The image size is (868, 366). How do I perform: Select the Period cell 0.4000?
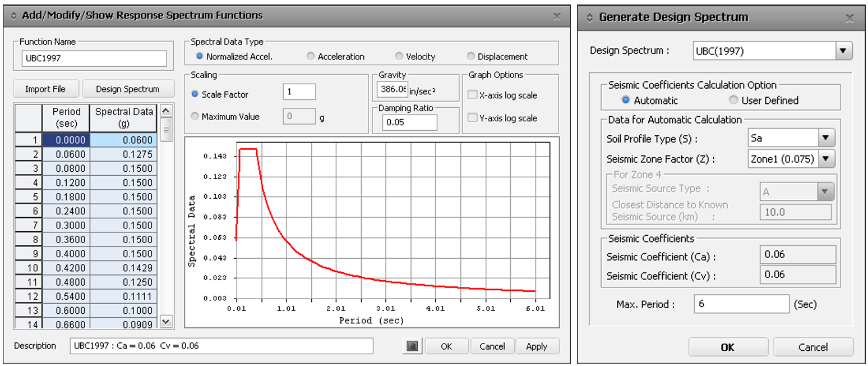[x=66, y=254]
